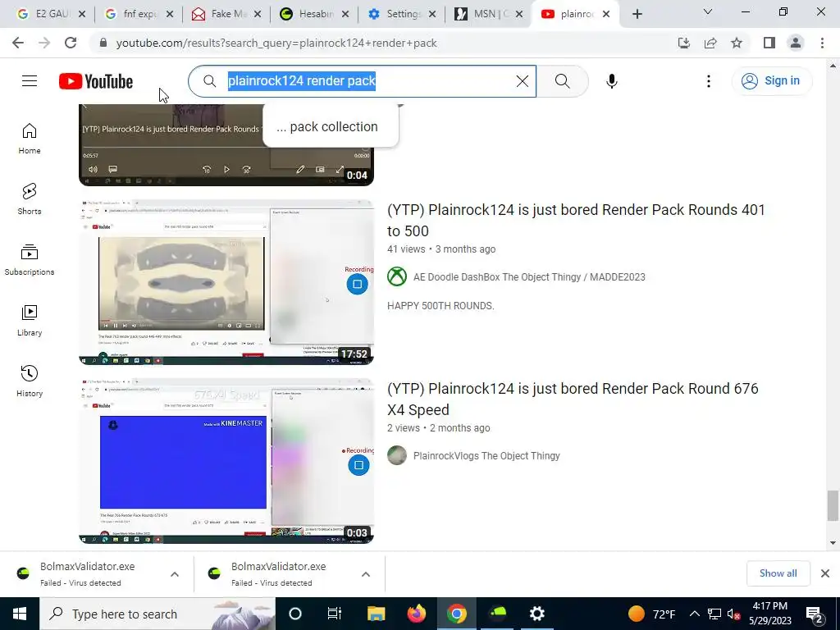Open the tab search dropdown
The height and width of the screenshot is (630, 840).
tap(708, 11)
